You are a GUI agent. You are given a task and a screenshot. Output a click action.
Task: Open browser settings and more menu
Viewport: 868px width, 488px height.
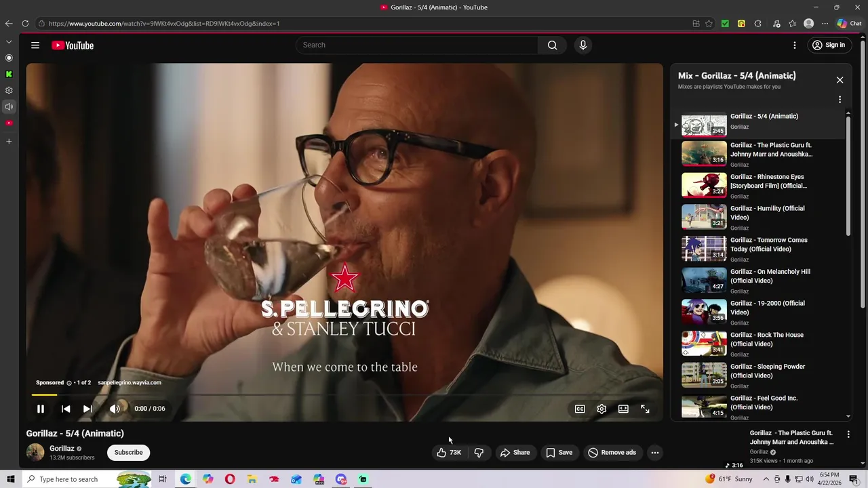tap(825, 24)
